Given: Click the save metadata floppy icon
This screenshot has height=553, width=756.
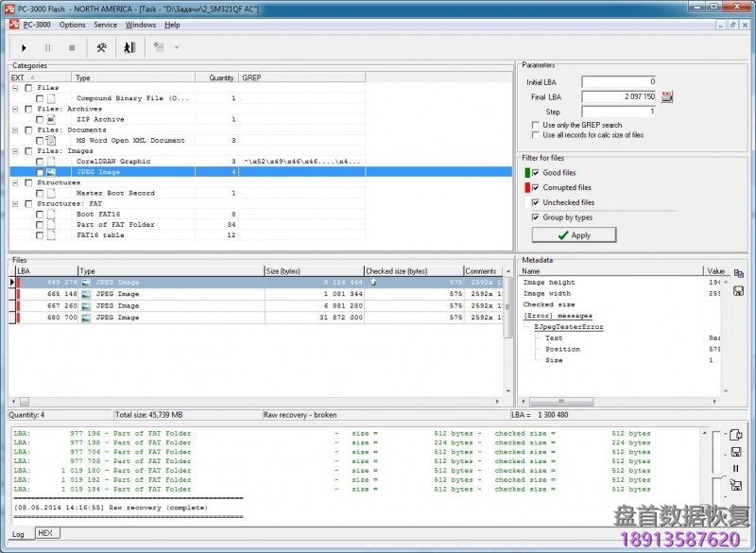Looking at the screenshot, I should pyautogui.click(x=738, y=290).
